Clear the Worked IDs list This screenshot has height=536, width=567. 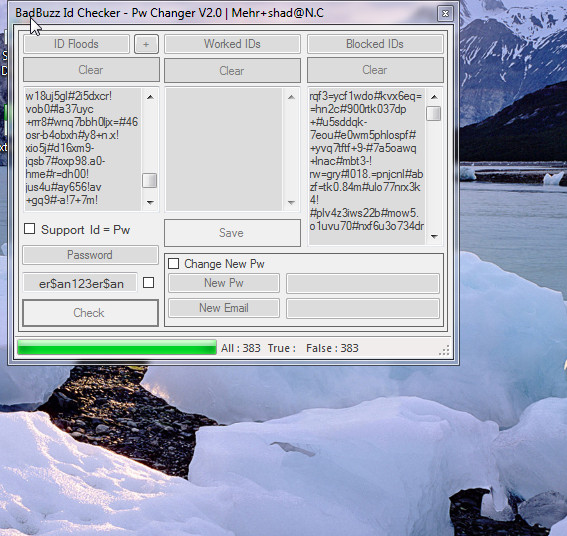[x=232, y=70]
